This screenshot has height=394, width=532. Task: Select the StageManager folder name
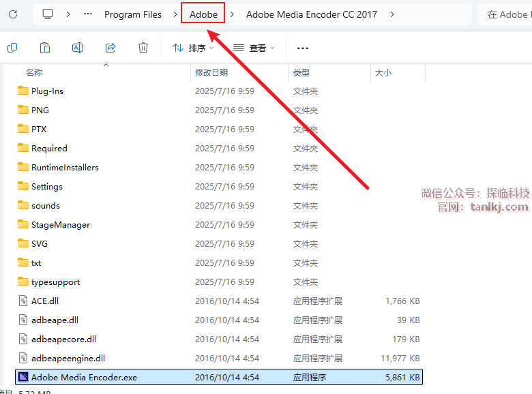(x=61, y=224)
